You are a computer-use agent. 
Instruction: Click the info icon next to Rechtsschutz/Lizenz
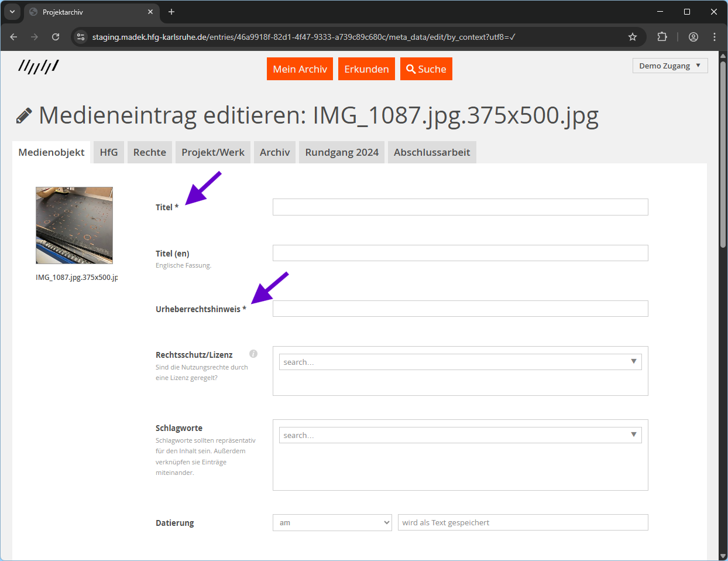[253, 353]
